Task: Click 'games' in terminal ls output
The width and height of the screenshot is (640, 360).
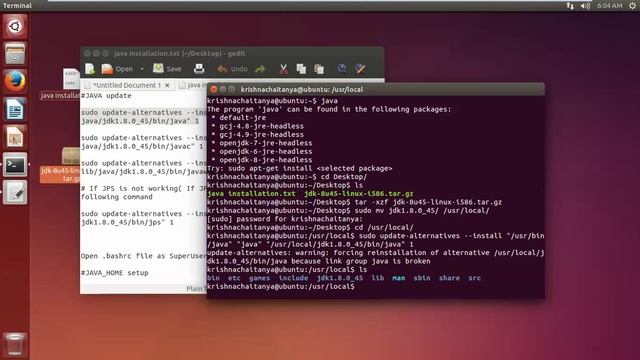Action: pyautogui.click(x=260, y=278)
